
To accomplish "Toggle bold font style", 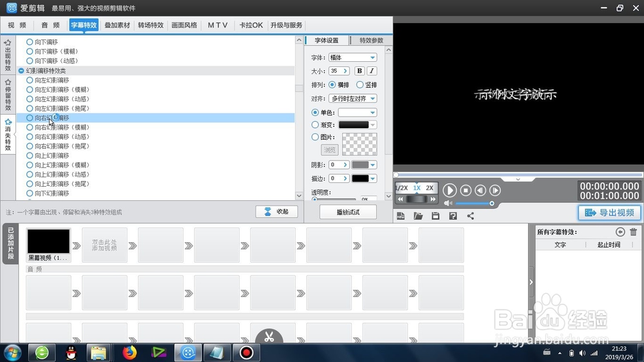I will coord(359,71).
